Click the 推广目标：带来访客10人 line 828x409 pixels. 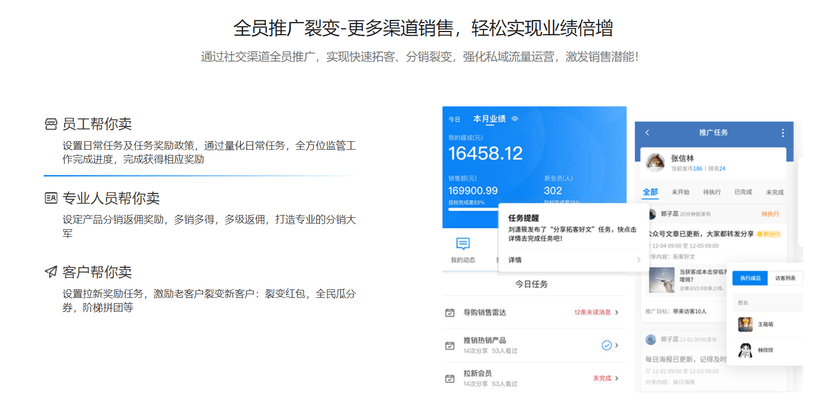(x=677, y=311)
